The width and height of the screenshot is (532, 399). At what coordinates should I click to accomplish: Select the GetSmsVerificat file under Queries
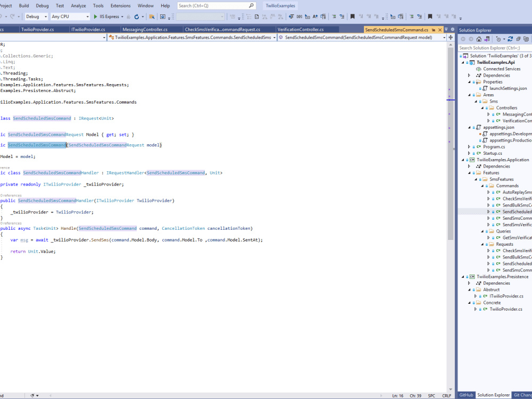point(517,238)
